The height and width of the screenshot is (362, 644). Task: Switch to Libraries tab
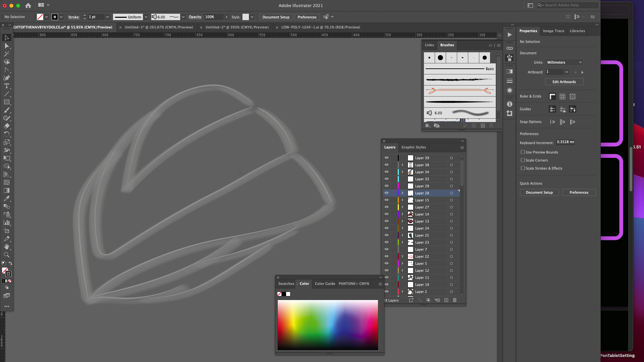[x=577, y=31]
